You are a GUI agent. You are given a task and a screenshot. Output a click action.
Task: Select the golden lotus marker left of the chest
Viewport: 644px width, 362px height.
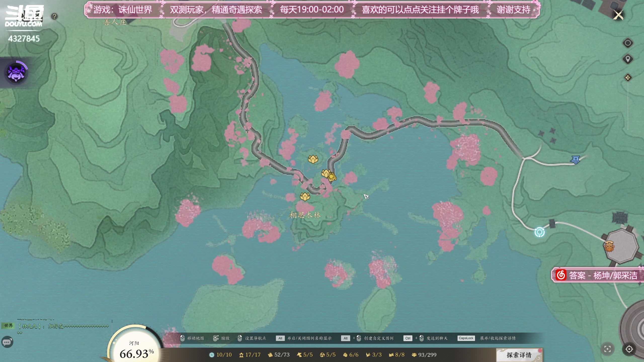326,173
